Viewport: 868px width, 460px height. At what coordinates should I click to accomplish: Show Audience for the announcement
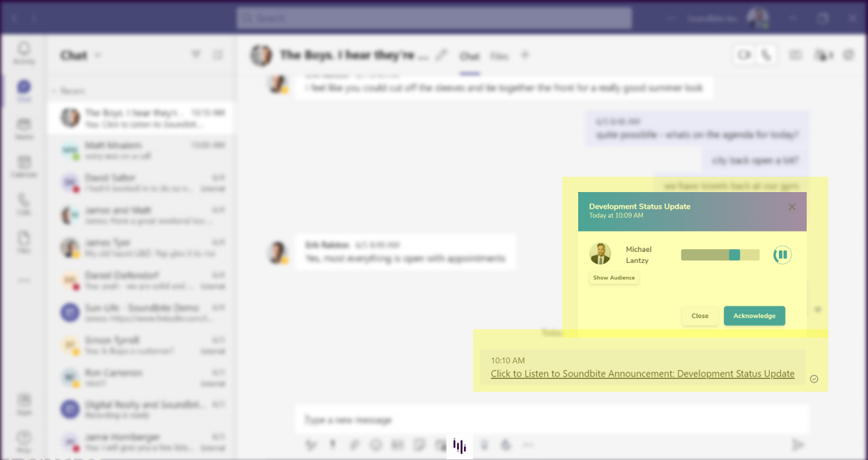(614, 278)
